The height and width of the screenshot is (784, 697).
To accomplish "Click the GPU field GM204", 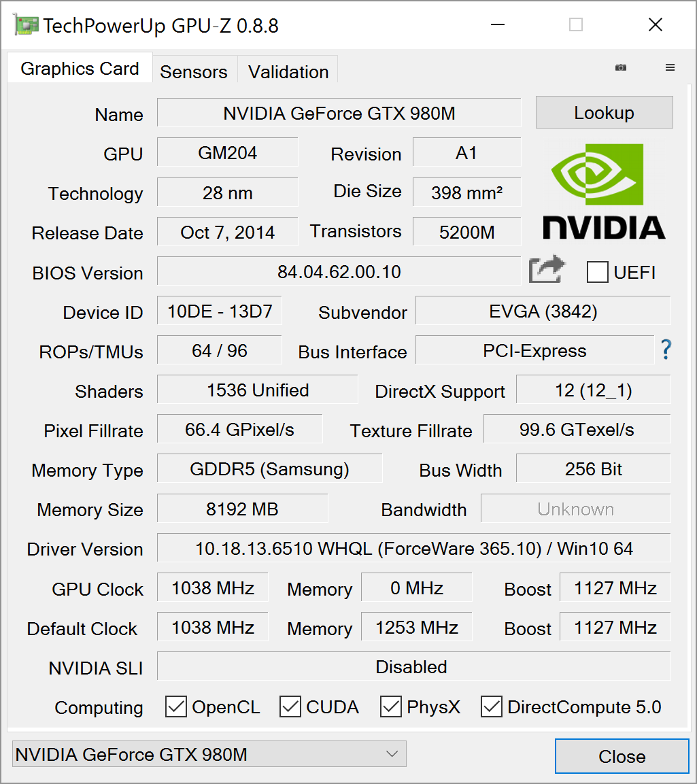I will 228,152.
